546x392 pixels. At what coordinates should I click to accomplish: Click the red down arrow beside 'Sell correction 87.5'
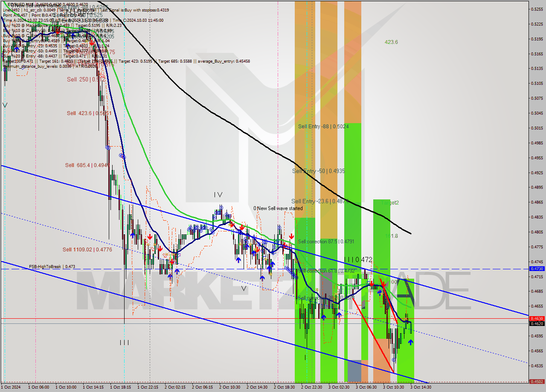[291, 236]
